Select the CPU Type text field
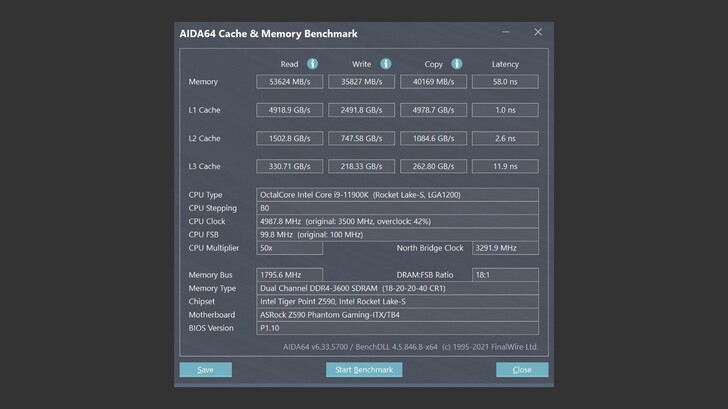728x409 pixels. point(397,195)
